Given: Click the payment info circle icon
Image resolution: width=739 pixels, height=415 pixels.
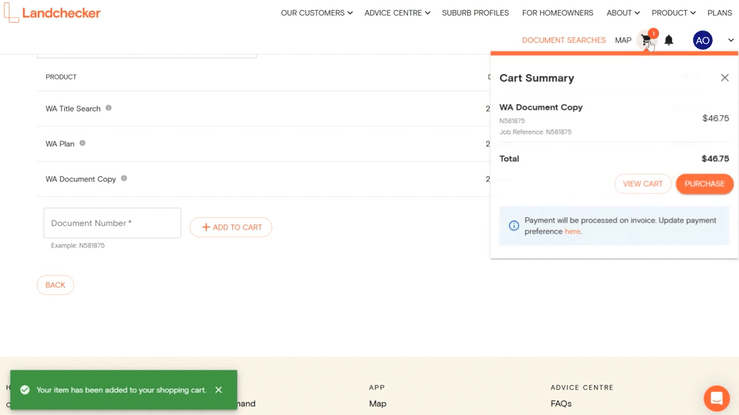Looking at the screenshot, I should point(514,226).
